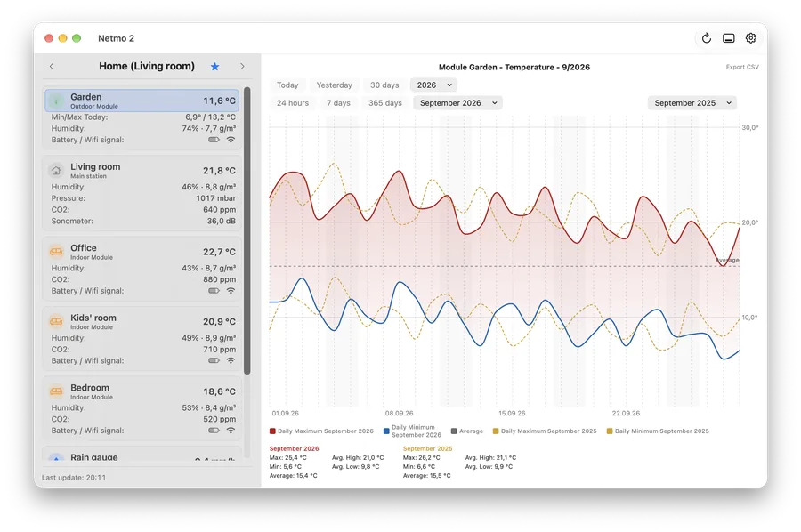
Task: Select the Bedroom temperature 18,6 °C
Action: (x=219, y=391)
